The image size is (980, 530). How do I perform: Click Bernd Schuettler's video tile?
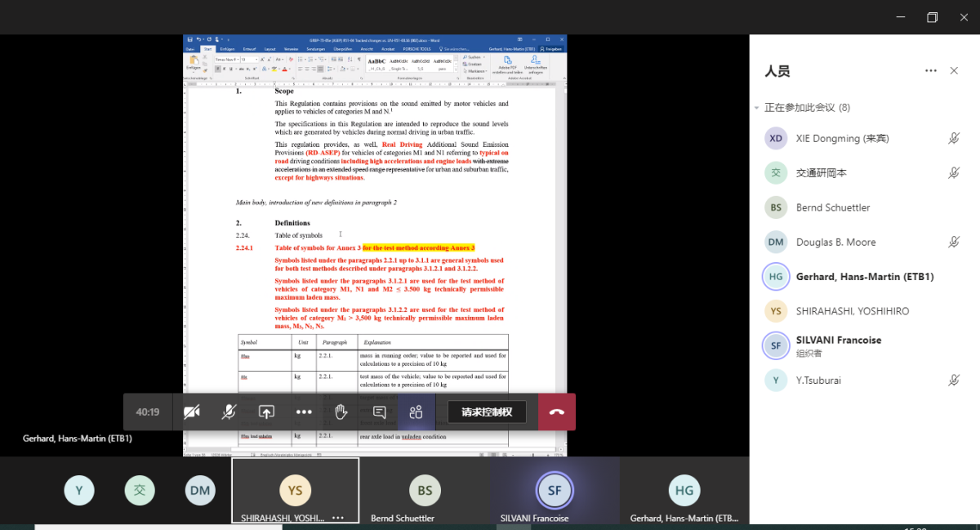pos(425,491)
